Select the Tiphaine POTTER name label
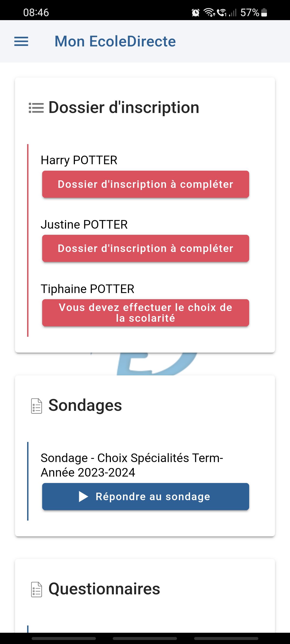This screenshot has height=644, width=290. click(87, 289)
